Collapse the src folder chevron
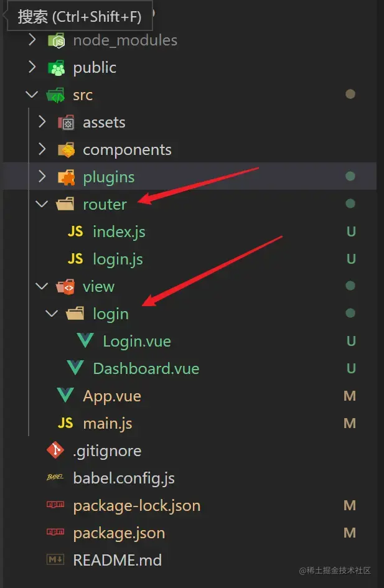The height and width of the screenshot is (588, 384). coord(32,95)
